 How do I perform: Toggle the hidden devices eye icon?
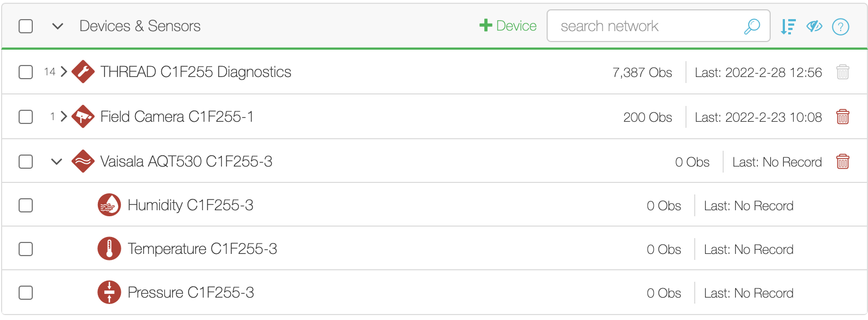[814, 26]
